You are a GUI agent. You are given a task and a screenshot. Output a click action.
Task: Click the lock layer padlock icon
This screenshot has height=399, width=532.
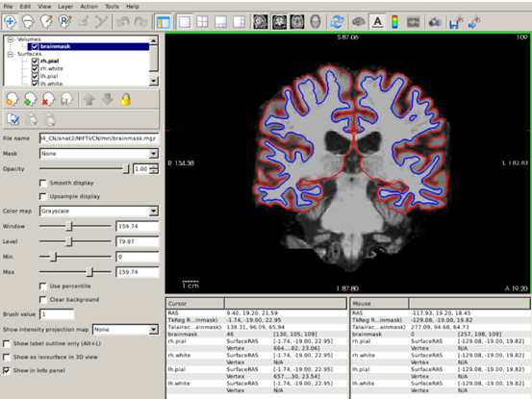pos(125,100)
